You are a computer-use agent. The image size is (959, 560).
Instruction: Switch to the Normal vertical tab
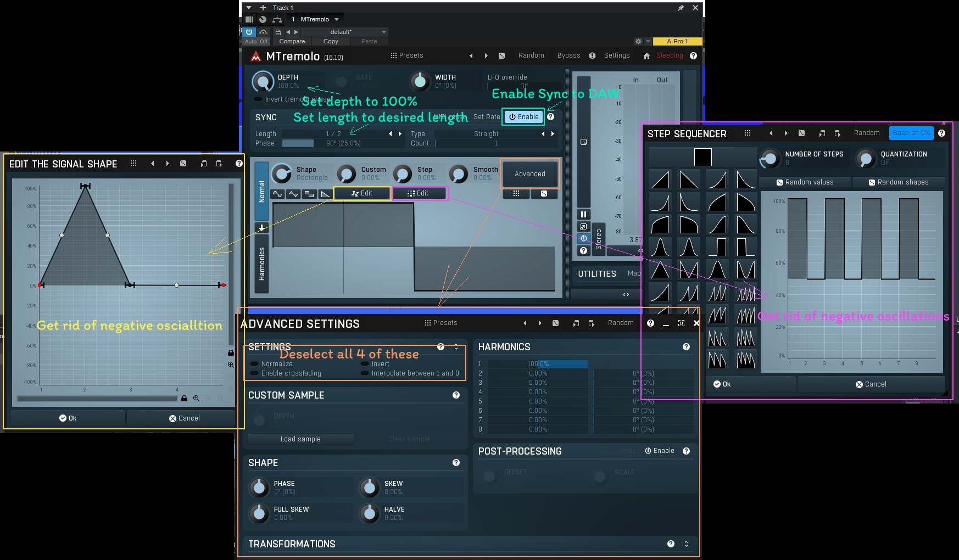tap(262, 192)
